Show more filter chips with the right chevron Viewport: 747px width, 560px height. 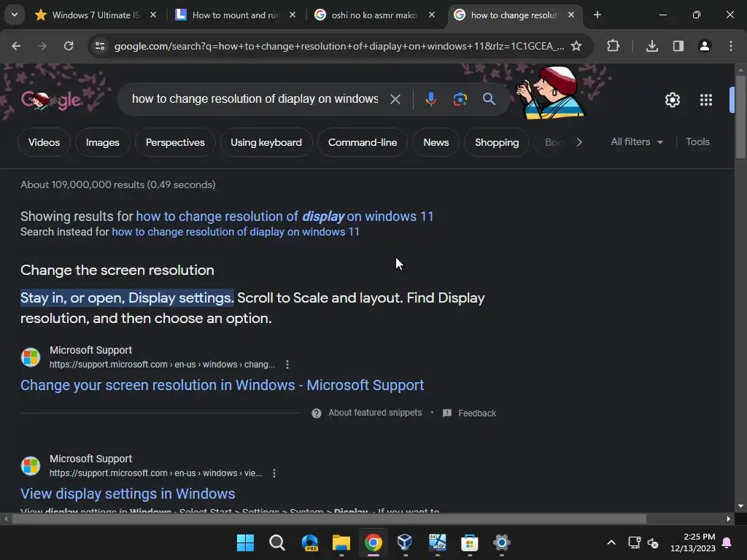[579, 142]
